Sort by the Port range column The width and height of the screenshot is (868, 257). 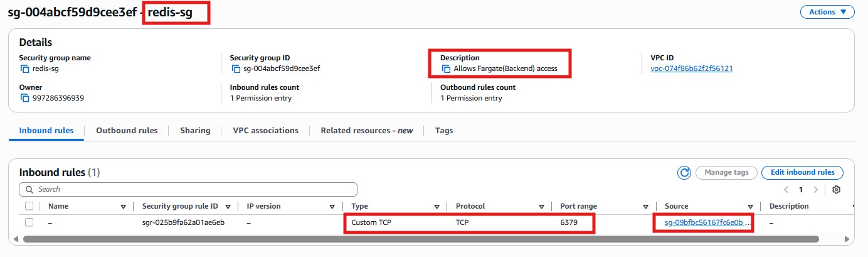(x=645, y=207)
